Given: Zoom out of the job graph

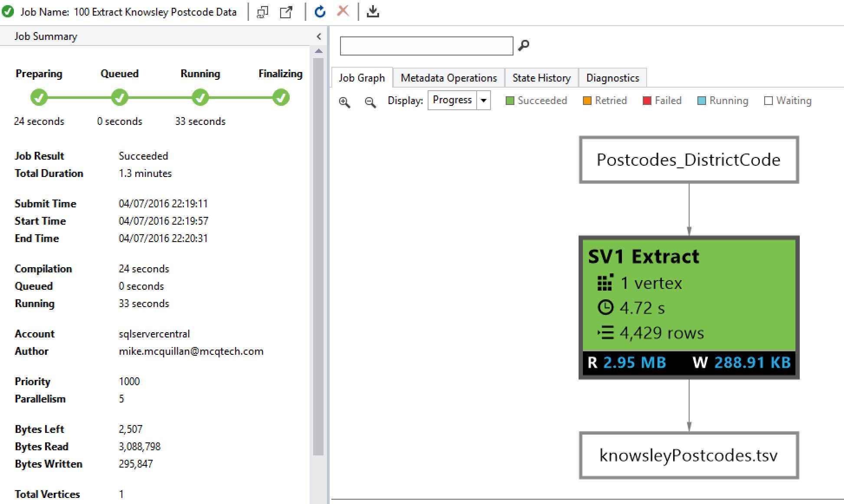Looking at the screenshot, I should pos(370,102).
